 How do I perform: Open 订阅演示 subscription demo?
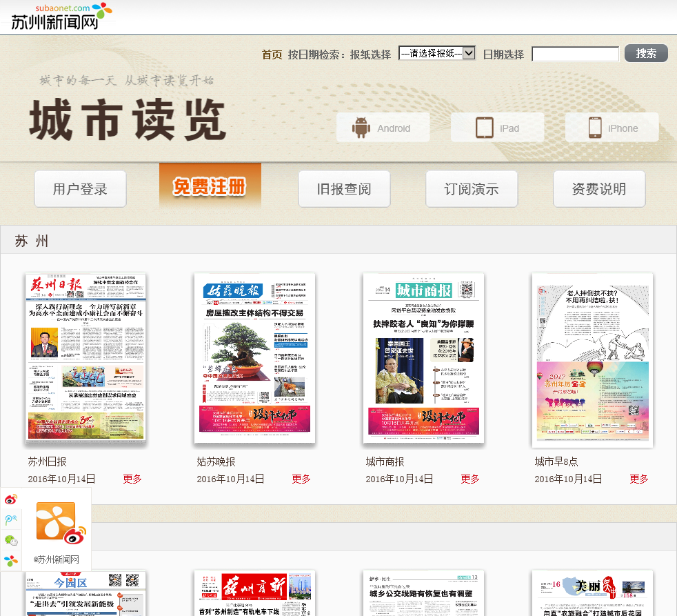(472, 189)
